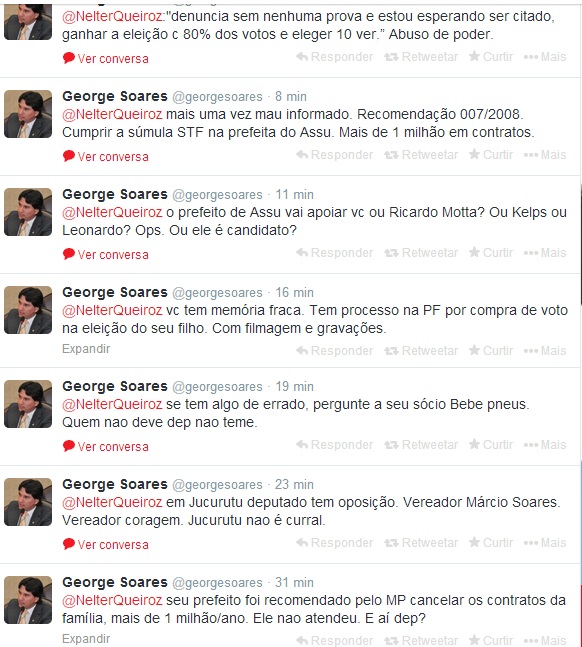Image resolution: width=582 pixels, height=647 pixels.
Task: Open @NelterQueiroz mention in the 11 min tweet
Action: pyautogui.click(x=112, y=212)
